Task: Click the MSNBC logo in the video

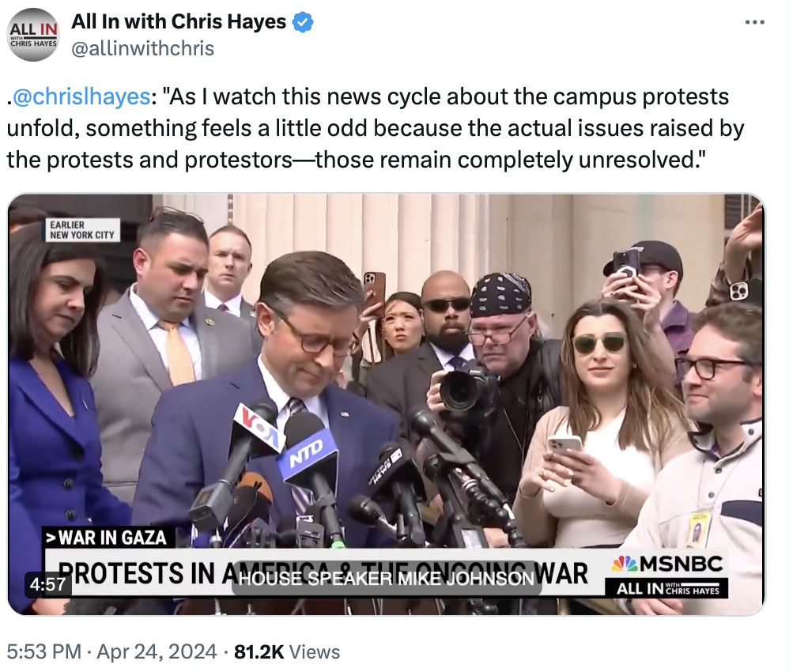Action: [x=666, y=564]
